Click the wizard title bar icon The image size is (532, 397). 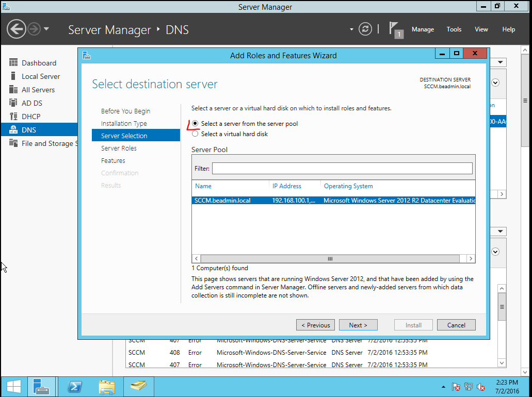(87, 55)
